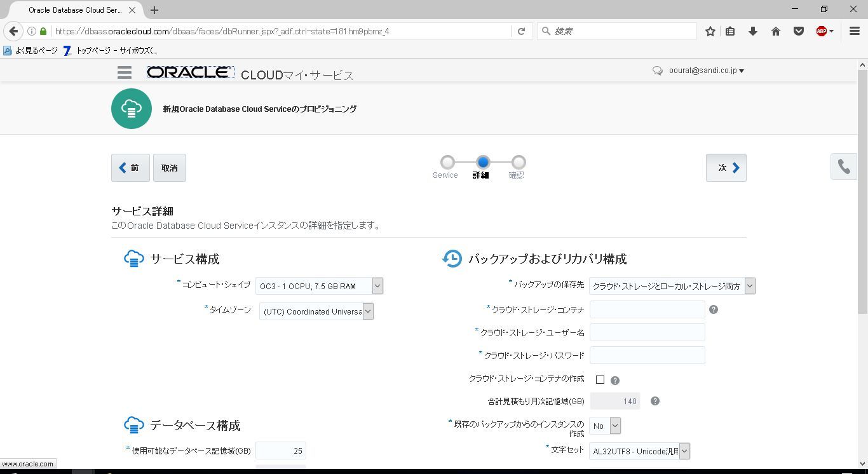Click the サービス構成 cloud database icon
Viewport: 868px width, 474px height.
pyautogui.click(x=133, y=259)
